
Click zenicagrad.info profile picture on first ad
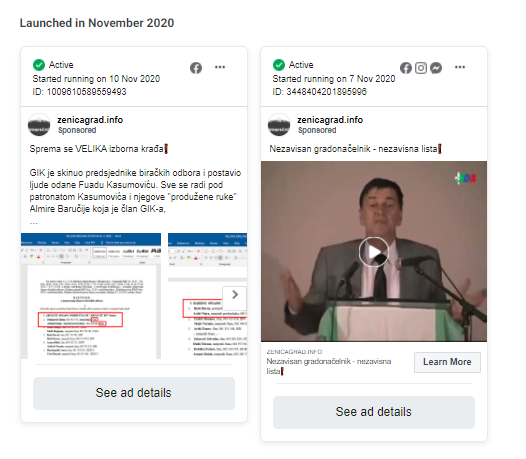[x=39, y=125]
